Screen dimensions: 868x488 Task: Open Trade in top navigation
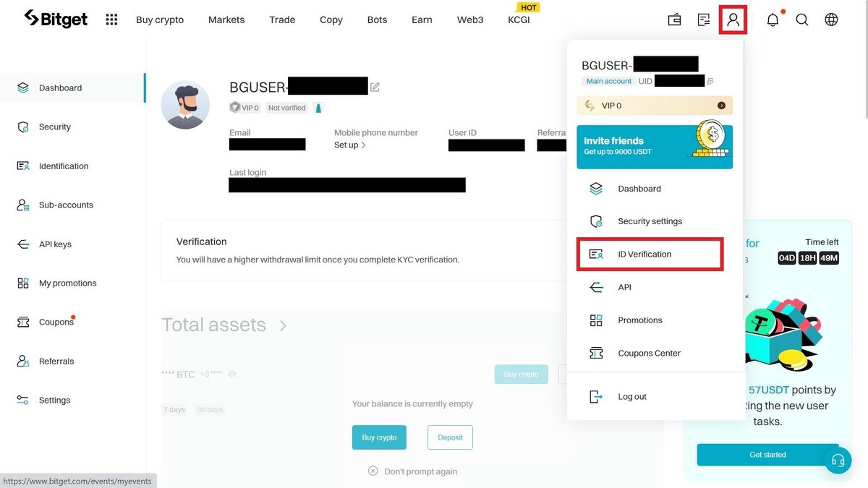coord(282,20)
